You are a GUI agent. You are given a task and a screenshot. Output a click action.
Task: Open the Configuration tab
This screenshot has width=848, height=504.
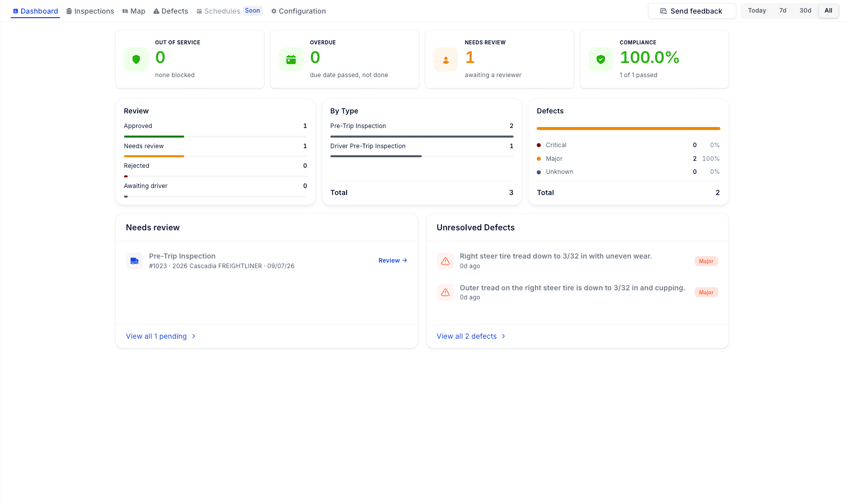299,11
